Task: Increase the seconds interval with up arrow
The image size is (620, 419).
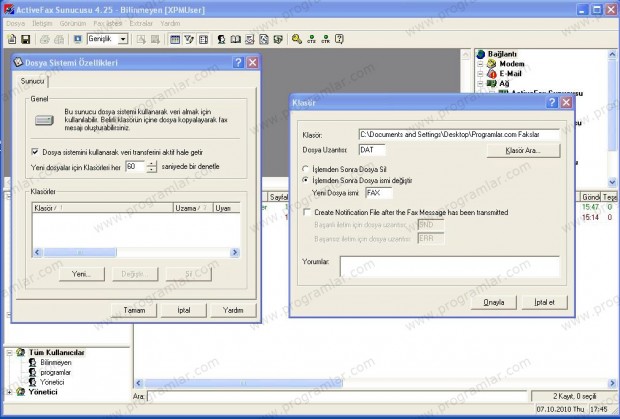Action: pyautogui.click(x=151, y=164)
